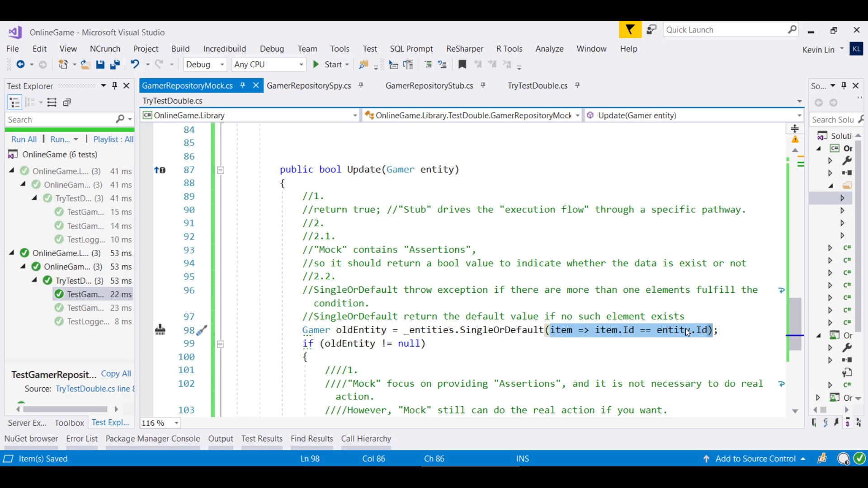868x488 pixels.
Task: Click the Navigate Backward arrow icon
Action: (x=20, y=65)
